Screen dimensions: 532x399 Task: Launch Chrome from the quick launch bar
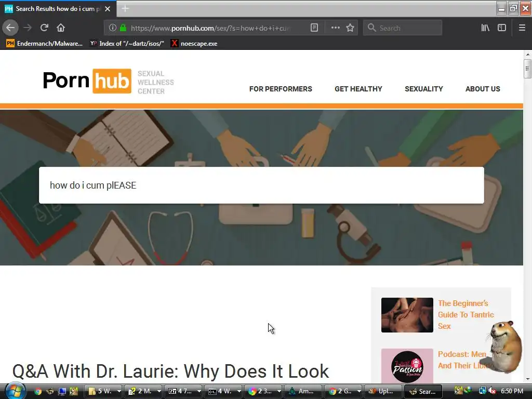click(37, 391)
